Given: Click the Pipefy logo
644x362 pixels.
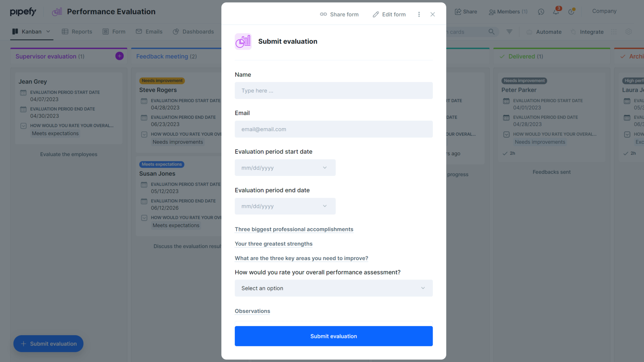Looking at the screenshot, I should pos(23,11).
